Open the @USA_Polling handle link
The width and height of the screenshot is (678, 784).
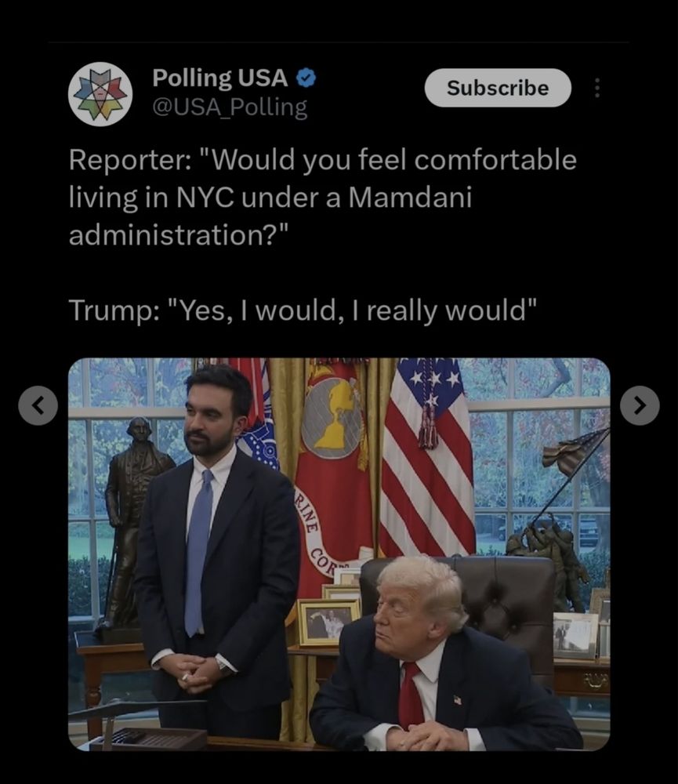(x=230, y=107)
